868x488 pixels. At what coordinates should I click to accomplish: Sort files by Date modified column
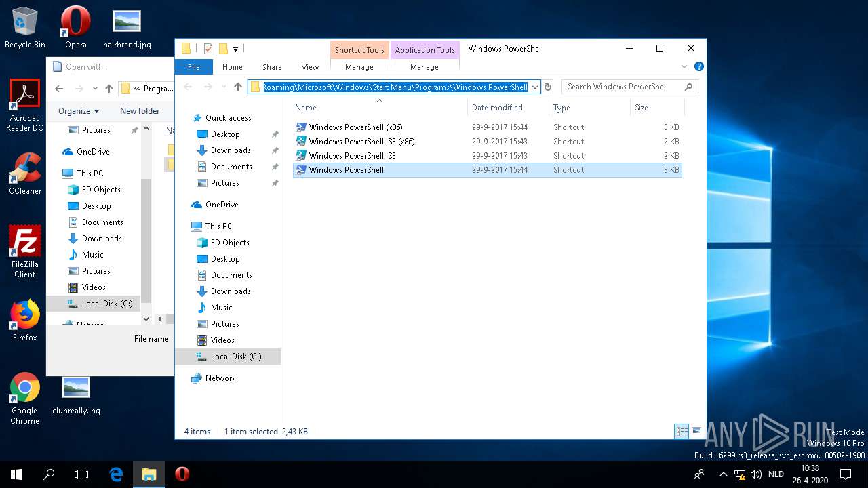tap(509, 108)
